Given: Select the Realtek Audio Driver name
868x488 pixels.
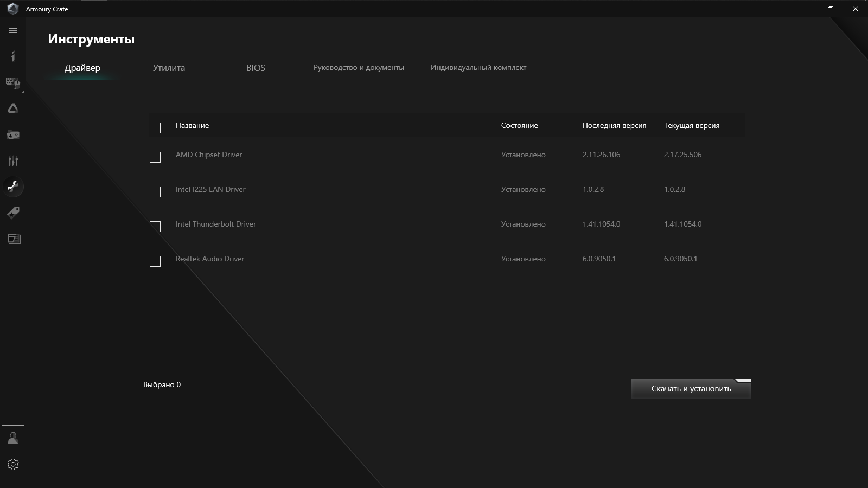Looking at the screenshot, I should (210, 259).
